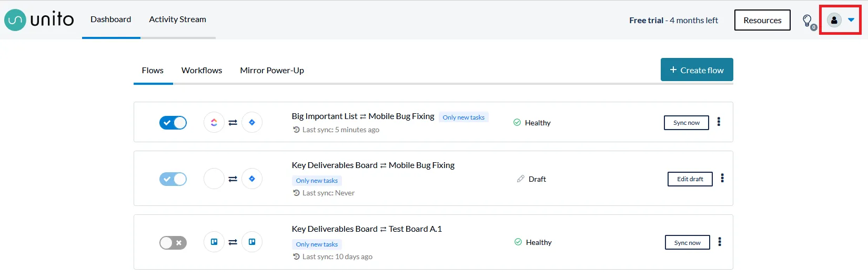Enable the Test Board A.1 flow toggle

pyautogui.click(x=173, y=243)
